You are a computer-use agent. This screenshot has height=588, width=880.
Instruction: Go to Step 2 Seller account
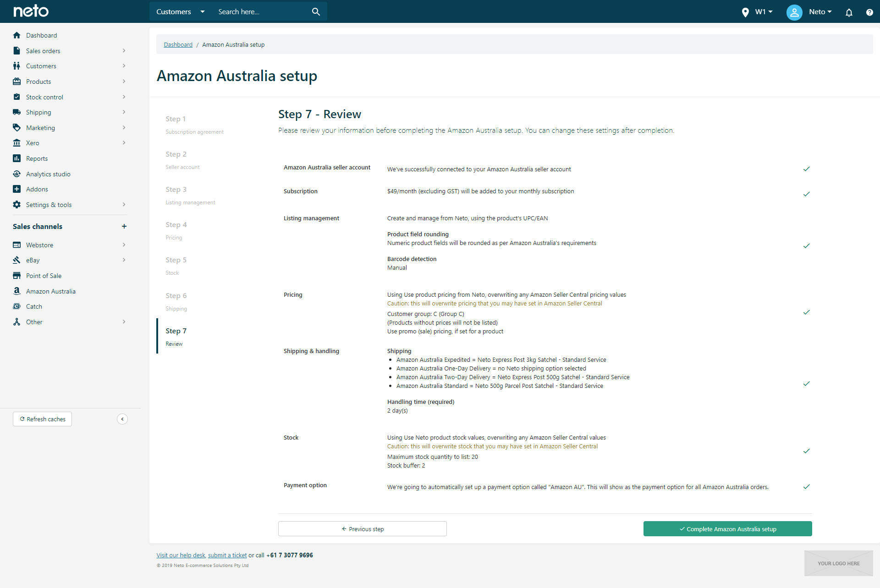[x=182, y=160]
